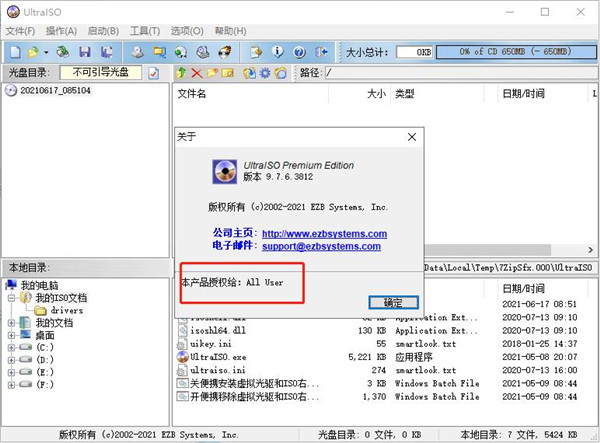Click the 0% of CD 650MB capacity bar

click(516, 52)
